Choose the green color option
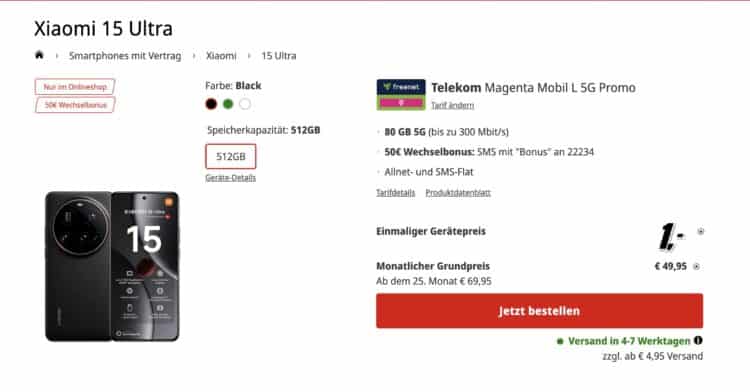The width and height of the screenshot is (750, 392). (228, 104)
